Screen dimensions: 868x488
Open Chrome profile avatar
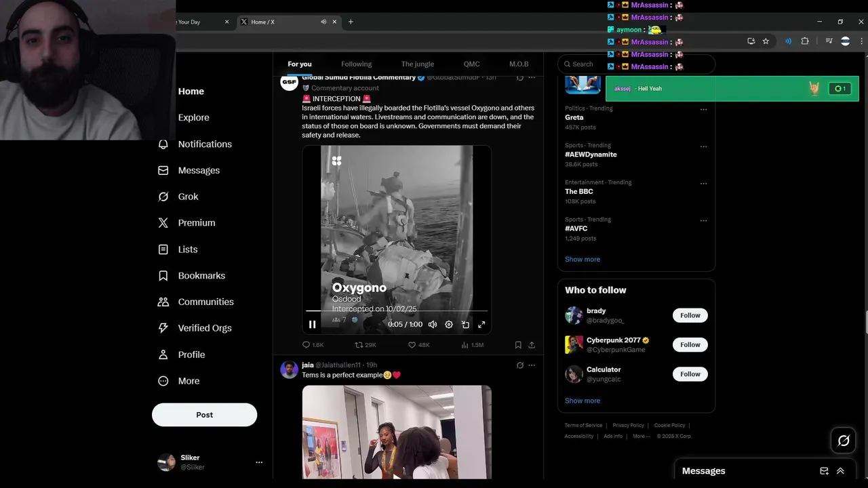coord(845,41)
